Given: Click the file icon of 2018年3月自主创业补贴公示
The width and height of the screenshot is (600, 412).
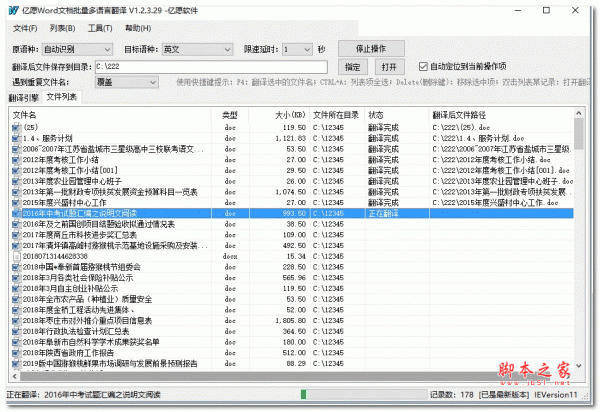Looking at the screenshot, I should tap(16, 288).
